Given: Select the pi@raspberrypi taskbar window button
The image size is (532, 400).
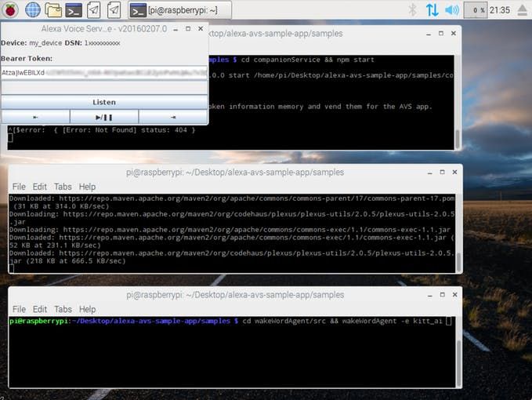Looking at the screenshot, I should tap(180, 10).
